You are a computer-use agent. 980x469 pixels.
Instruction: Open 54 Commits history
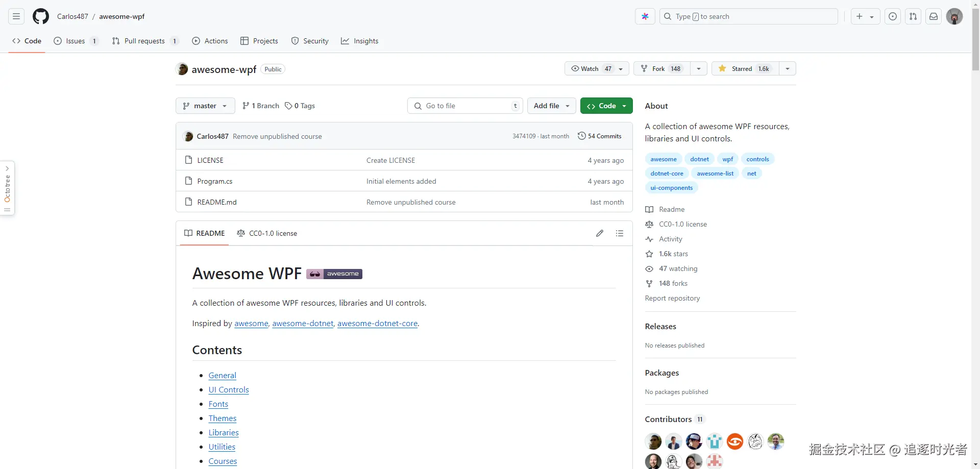pos(600,136)
